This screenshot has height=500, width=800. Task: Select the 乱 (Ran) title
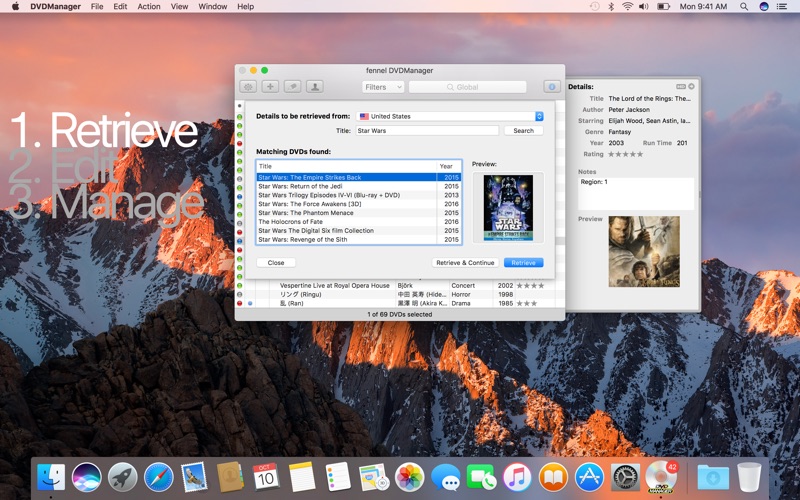click(x=292, y=303)
